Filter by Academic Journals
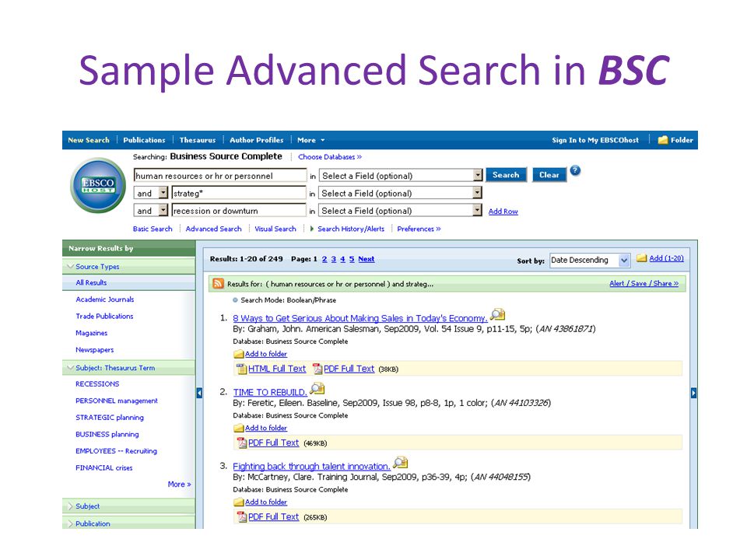 pyautogui.click(x=105, y=299)
